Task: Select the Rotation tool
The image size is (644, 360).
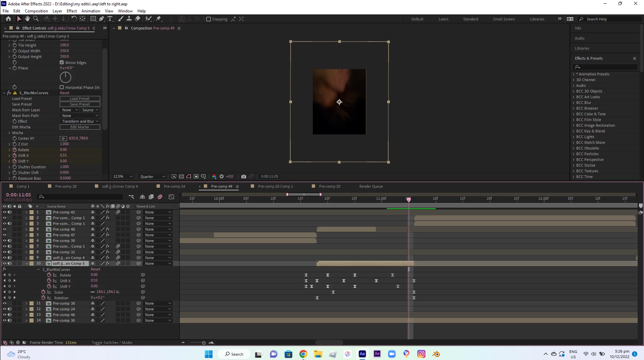Action: point(74,19)
